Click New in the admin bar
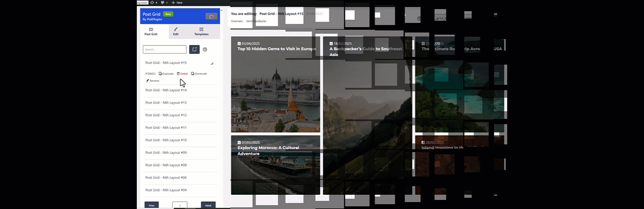 coord(177,3)
